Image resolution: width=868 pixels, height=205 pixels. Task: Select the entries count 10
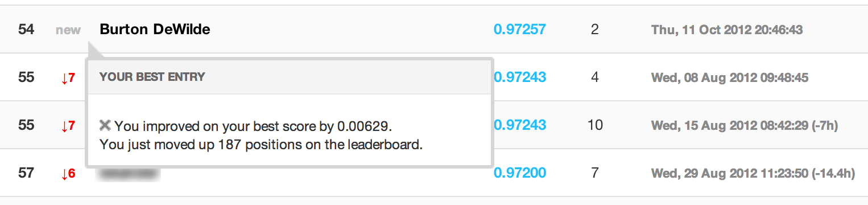coord(595,125)
